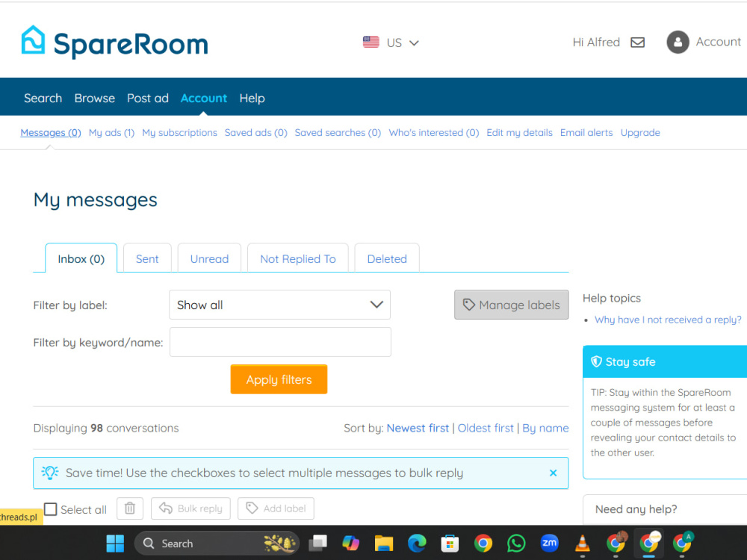The image size is (747, 560).
Task: Open the Unread tab
Action: (210, 258)
